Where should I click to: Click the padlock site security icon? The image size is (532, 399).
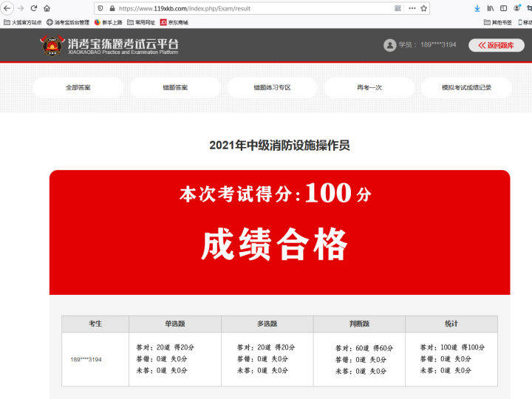[112, 8]
